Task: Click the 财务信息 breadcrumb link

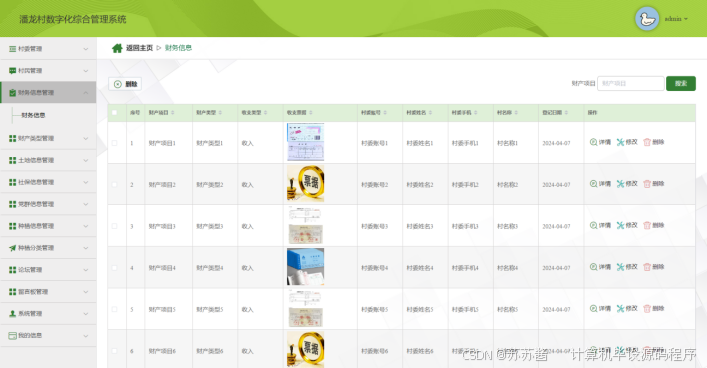Action: [x=178, y=48]
